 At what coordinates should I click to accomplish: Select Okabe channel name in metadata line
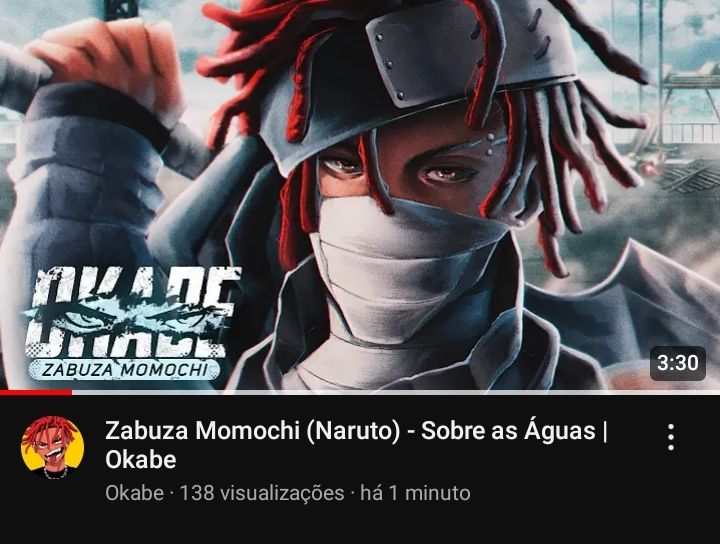point(134,494)
